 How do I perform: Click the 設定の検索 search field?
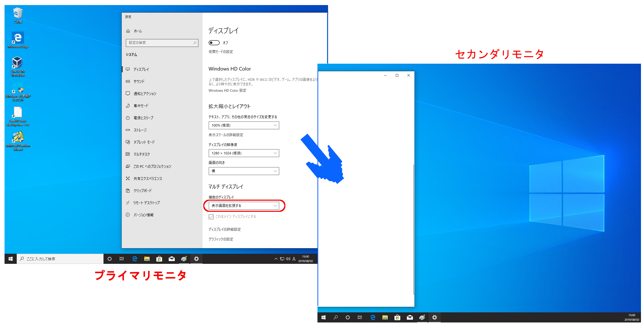(162, 43)
